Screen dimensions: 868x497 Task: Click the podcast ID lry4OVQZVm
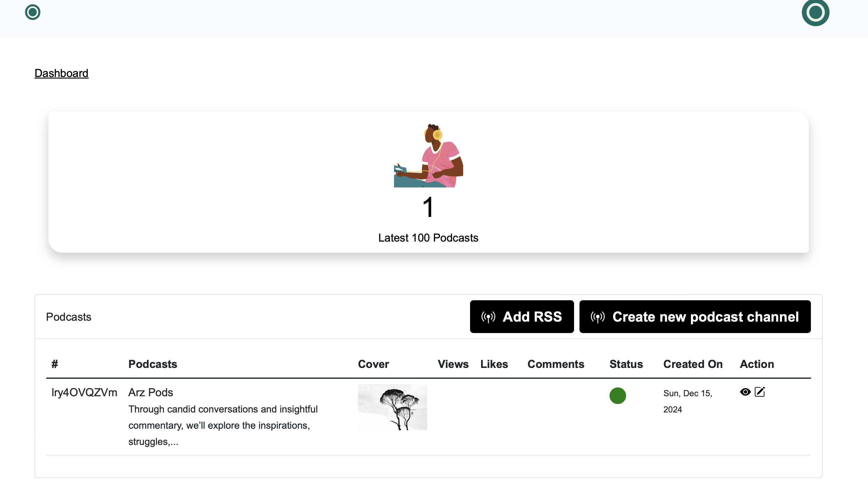click(x=84, y=392)
